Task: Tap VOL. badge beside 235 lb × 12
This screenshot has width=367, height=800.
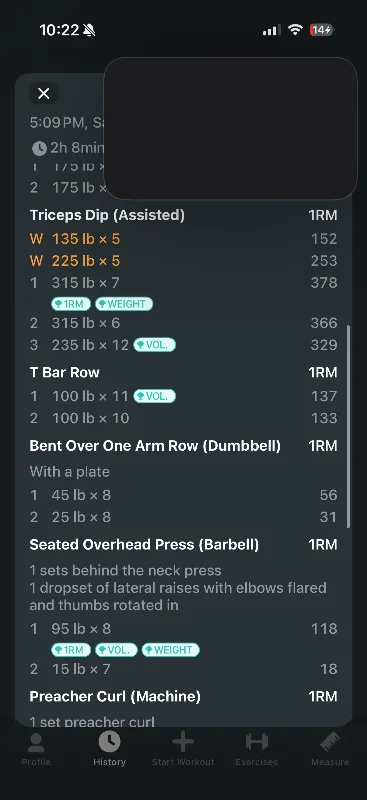Action: (x=154, y=345)
